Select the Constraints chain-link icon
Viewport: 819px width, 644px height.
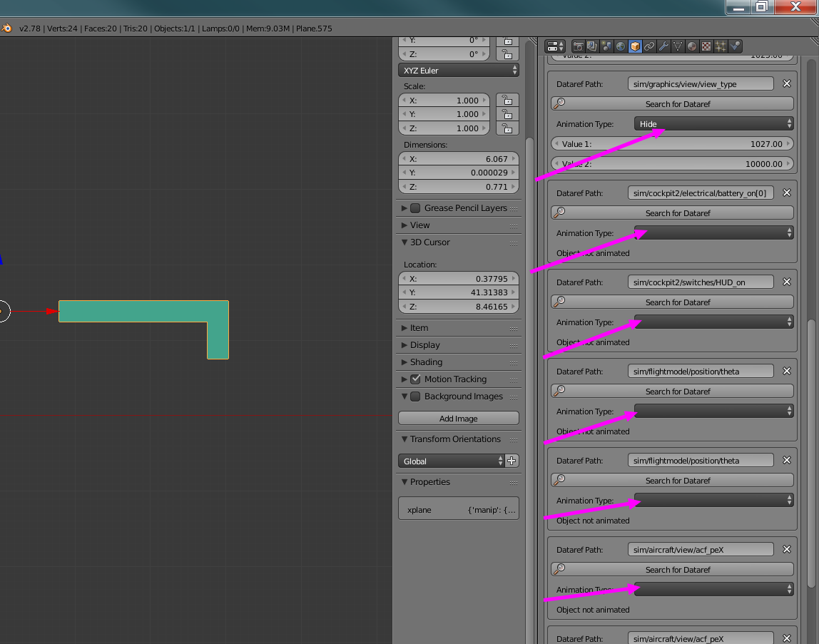coord(650,46)
